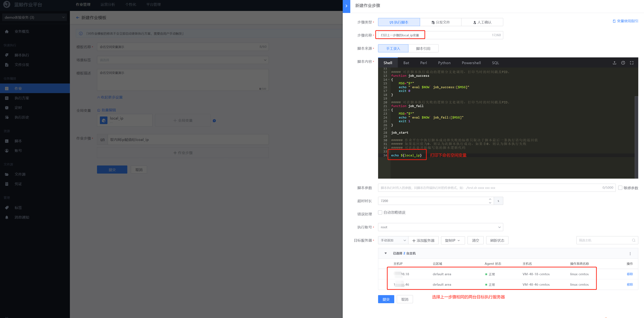Fold code at line 14
This screenshot has width=644, height=318.
click(x=389, y=80)
